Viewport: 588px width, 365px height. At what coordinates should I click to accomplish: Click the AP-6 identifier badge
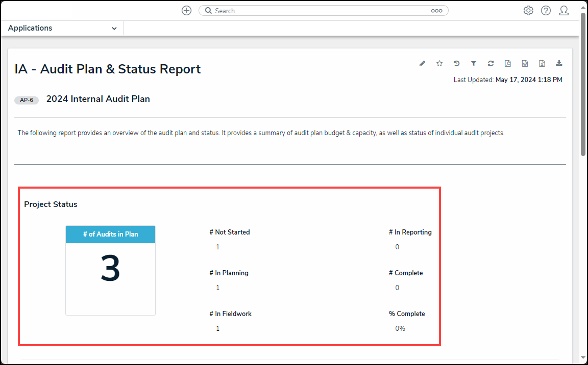(x=27, y=100)
